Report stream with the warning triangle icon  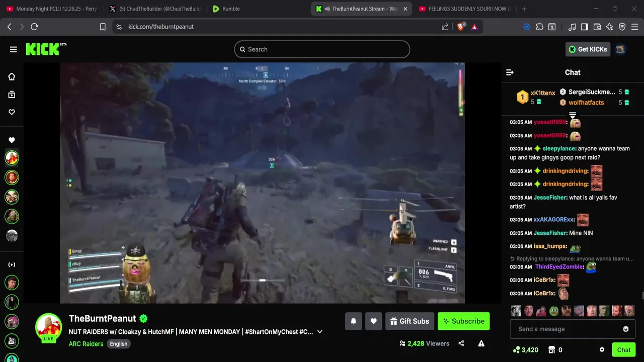point(481,343)
